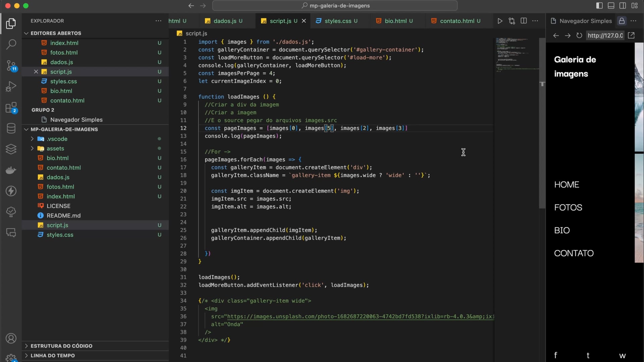
Task: Open the Extensions view
Action: click(x=11, y=108)
